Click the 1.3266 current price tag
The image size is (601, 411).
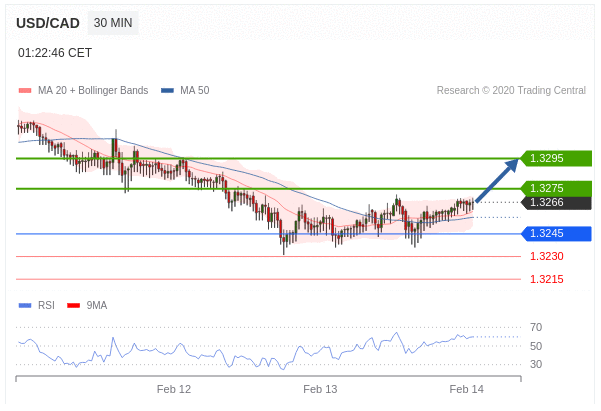(x=556, y=202)
